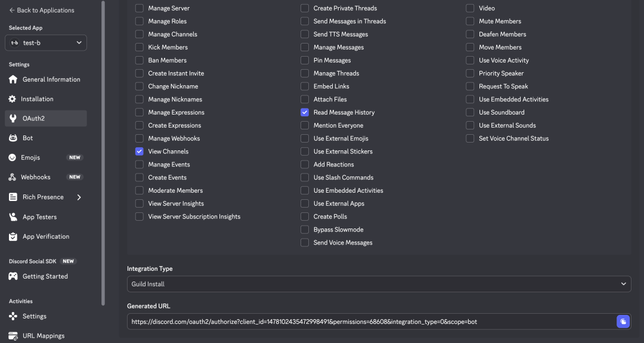This screenshot has width=644, height=343.
Task: Open the Selected App test-b dropdown
Action: pos(46,43)
